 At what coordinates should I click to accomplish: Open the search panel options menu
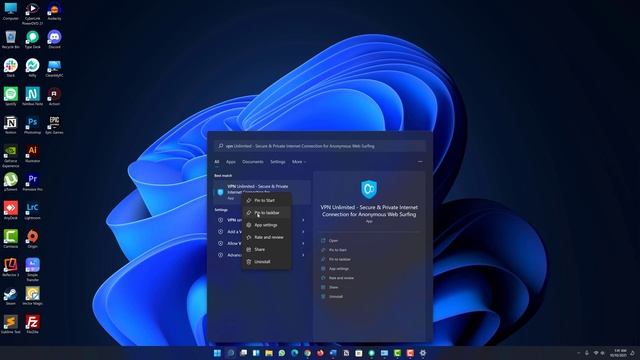(x=420, y=162)
